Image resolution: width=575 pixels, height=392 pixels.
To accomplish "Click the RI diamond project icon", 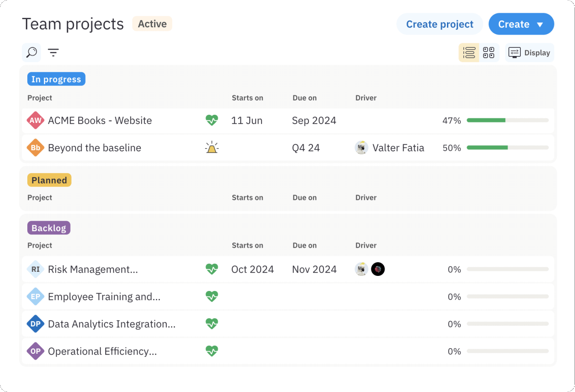I will pos(36,270).
